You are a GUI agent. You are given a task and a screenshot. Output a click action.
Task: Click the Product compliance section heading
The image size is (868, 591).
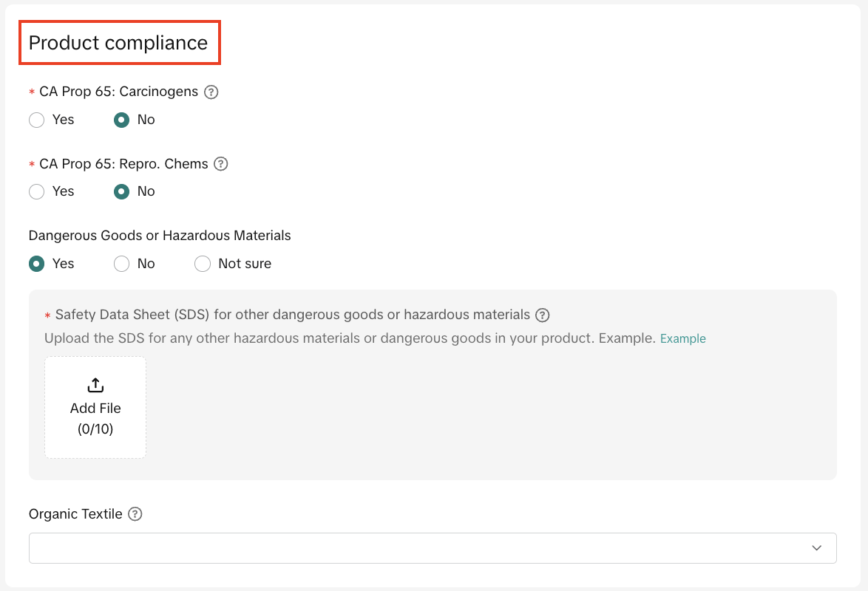(x=118, y=42)
